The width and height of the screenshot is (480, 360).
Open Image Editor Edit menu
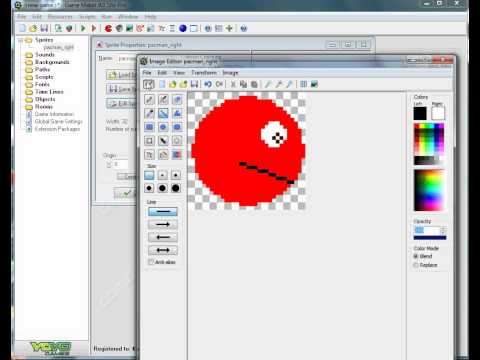[x=162, y=73]
